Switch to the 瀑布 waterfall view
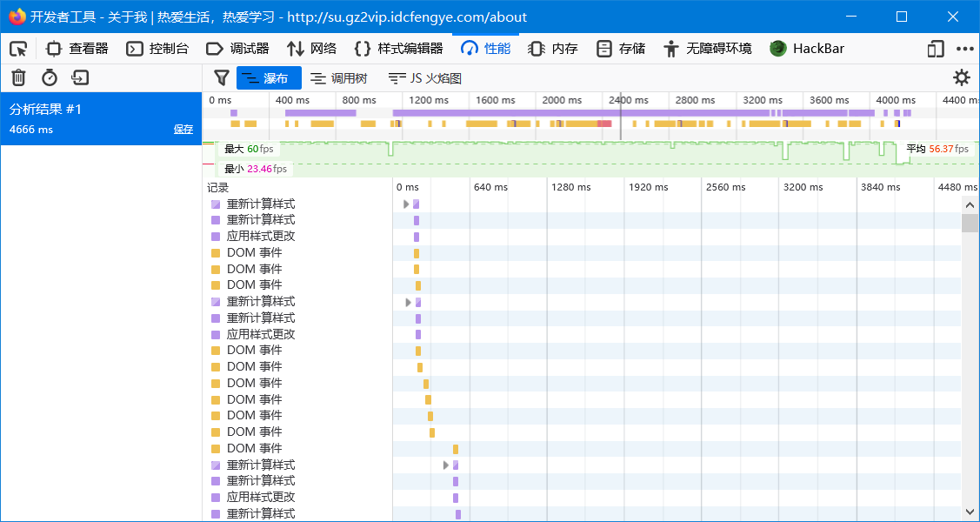 [x=269, y=78]
